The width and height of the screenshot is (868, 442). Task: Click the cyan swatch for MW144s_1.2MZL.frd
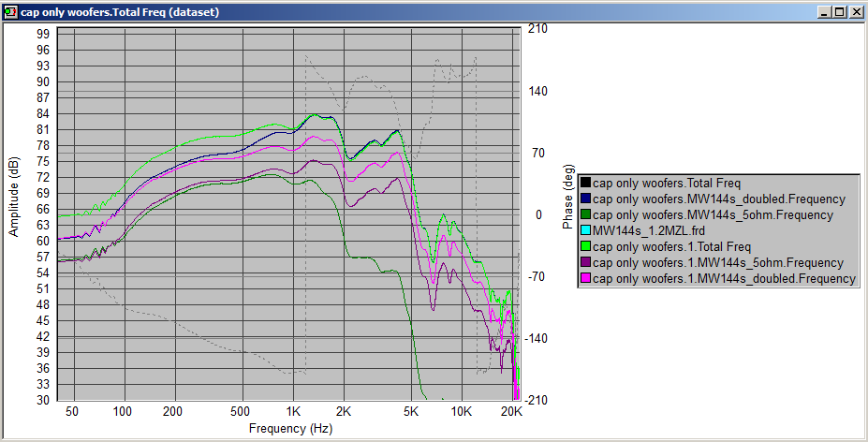585,229
